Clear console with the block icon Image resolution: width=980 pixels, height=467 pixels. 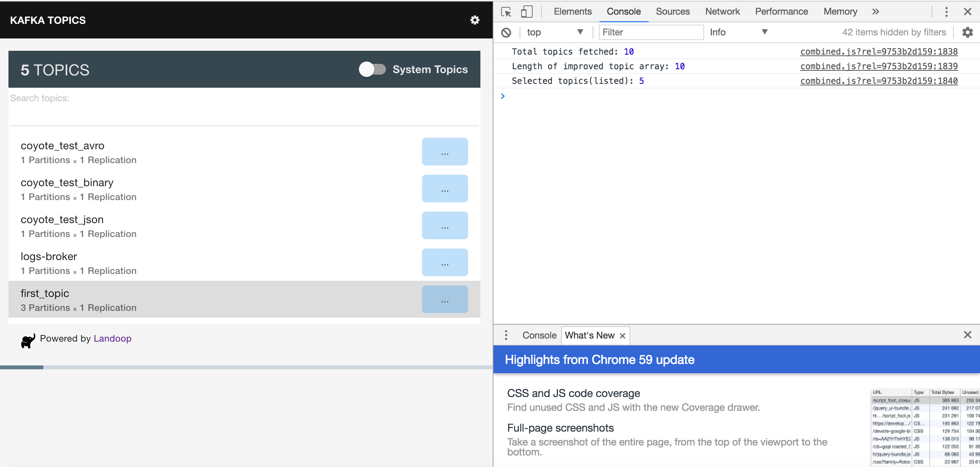tap(506, 33)
